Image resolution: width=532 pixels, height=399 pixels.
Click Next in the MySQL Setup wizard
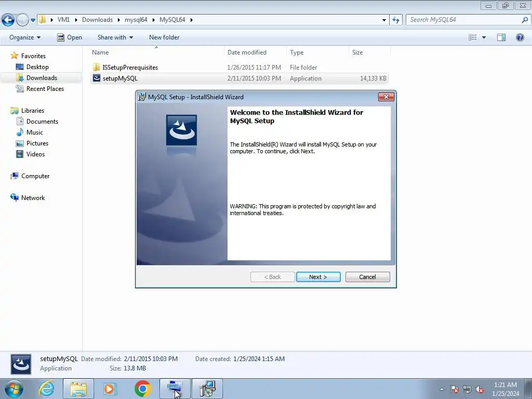point(318,277)
